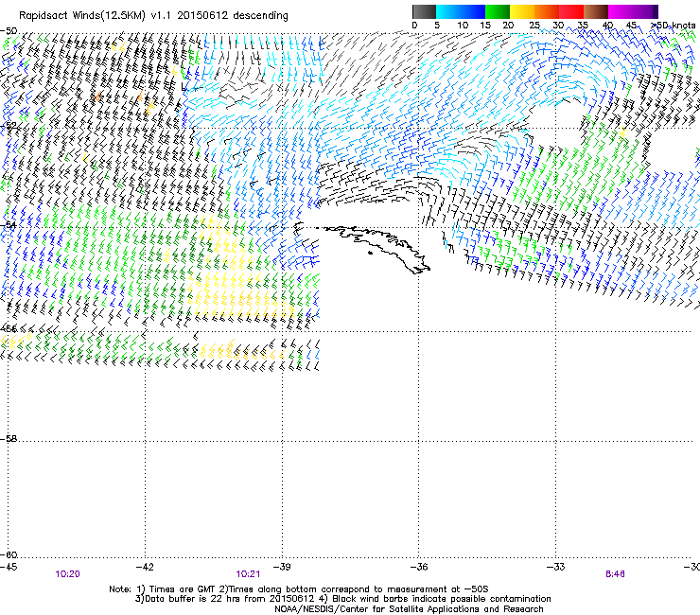Click legend tick label '10'
Viewport: 700px width, 615px height.
(x=462, y=25)
